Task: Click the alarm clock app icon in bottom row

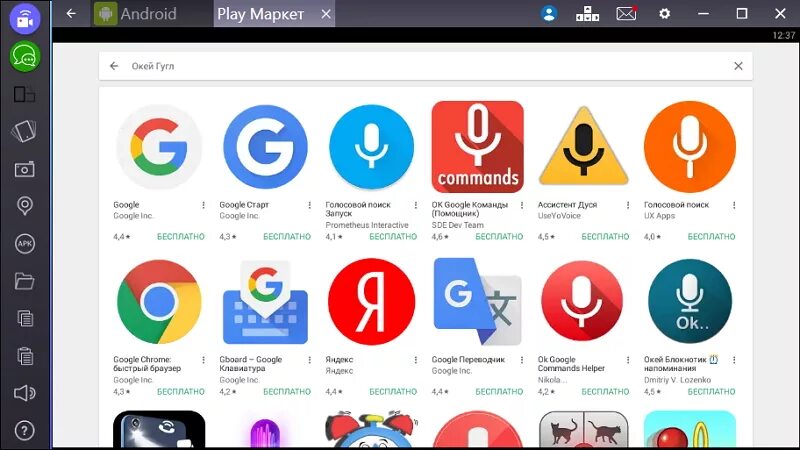Action: pos(371,430)
